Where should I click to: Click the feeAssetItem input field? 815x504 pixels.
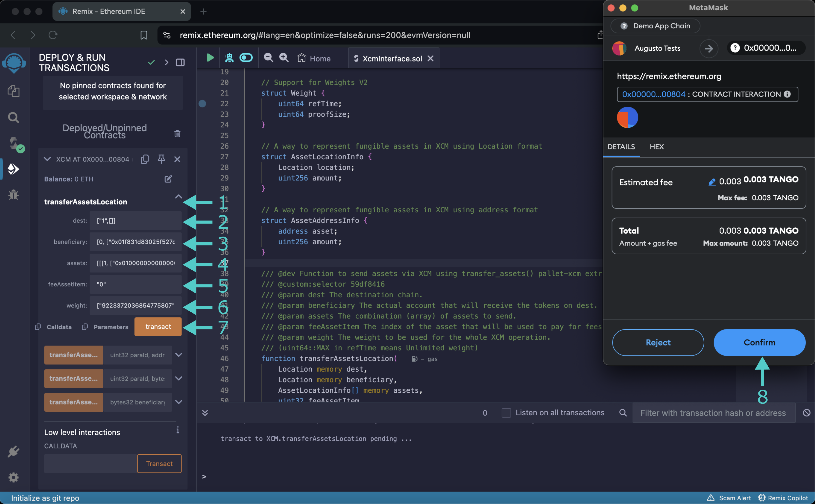coord(135,284)
